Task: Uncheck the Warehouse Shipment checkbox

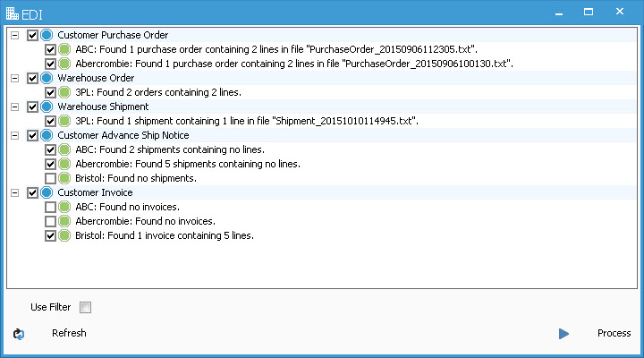Action: point(32,107)
